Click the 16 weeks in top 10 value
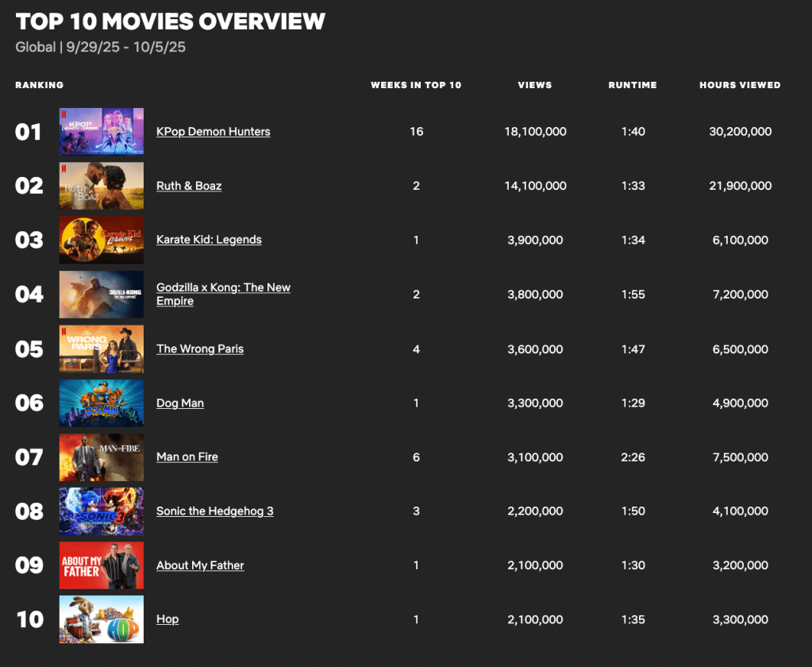812x667 pixels. 417,132
